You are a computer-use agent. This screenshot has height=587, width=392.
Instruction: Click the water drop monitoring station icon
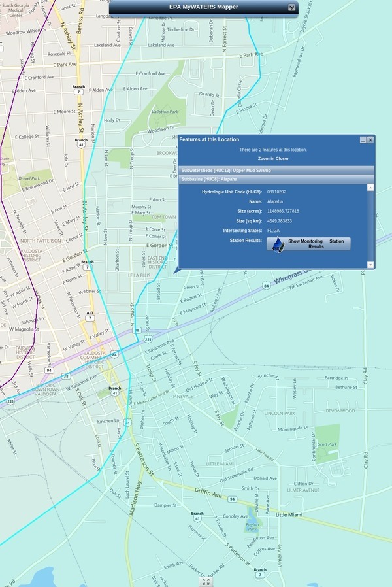278,244
